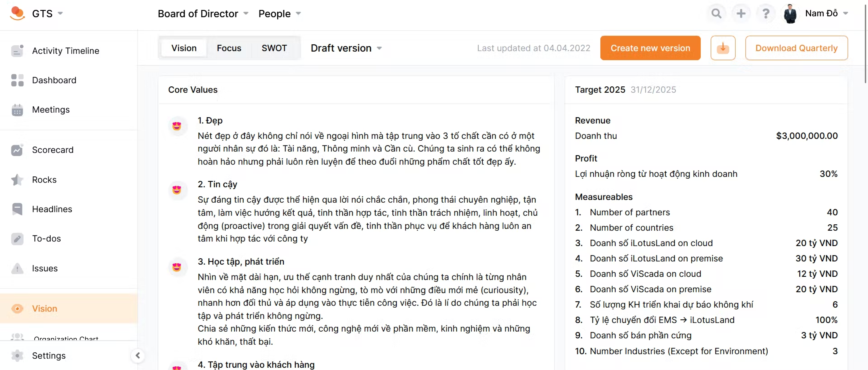Image resolution: width=868 pixels, height=370 pixels.
Task: Open the help question mark icon
Action: pos(766,14)
